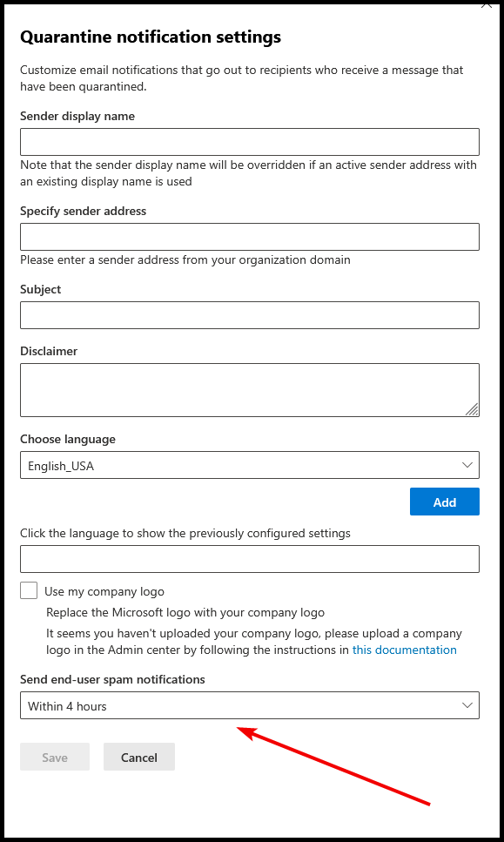Click the Save button
Screen dimensions: 504x842
point(55,758)
